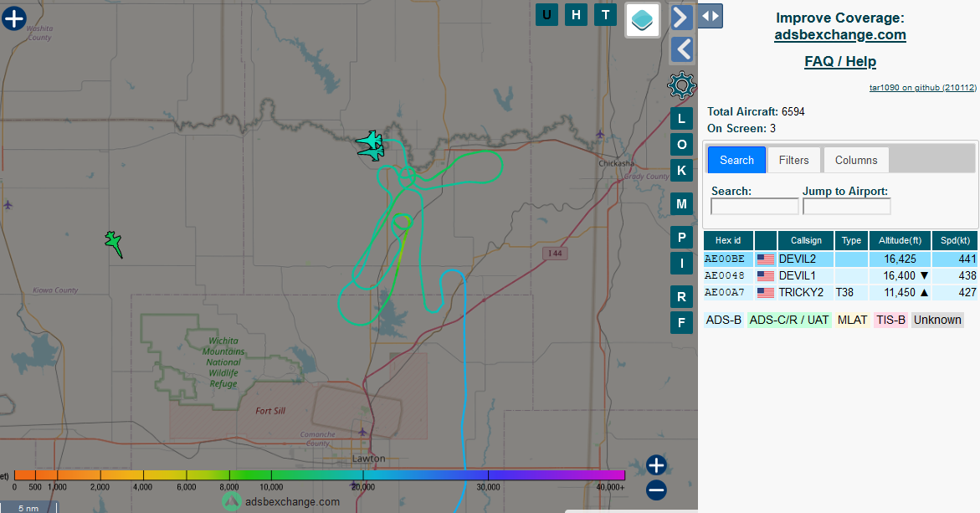This screenshot has width=980, height=513.
Task: Click the small plane icon at the map's left edge
Action: (x=8, y=204)
